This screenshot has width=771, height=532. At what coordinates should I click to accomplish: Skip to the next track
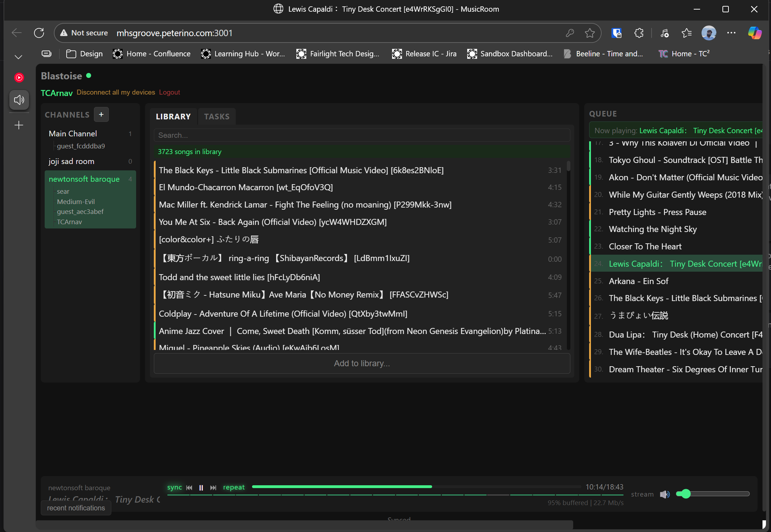tap(213, 488)
